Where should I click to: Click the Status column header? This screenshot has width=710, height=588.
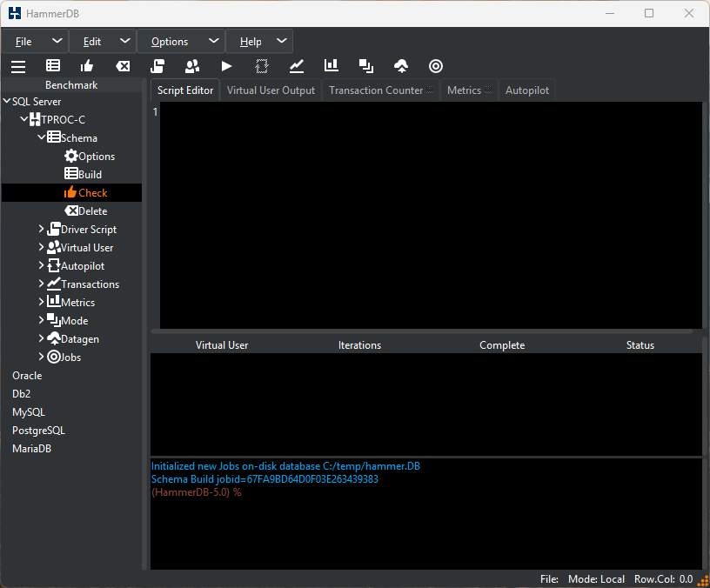click(x=640, y=345)
